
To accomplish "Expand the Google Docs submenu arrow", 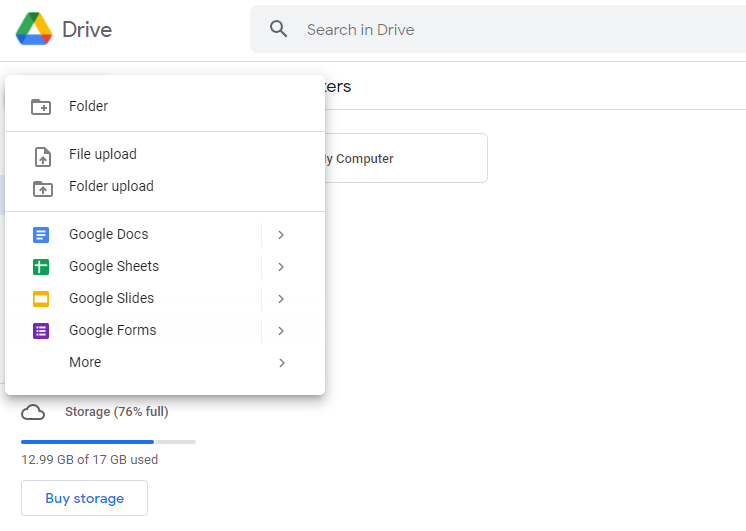I will pos(281,235).
